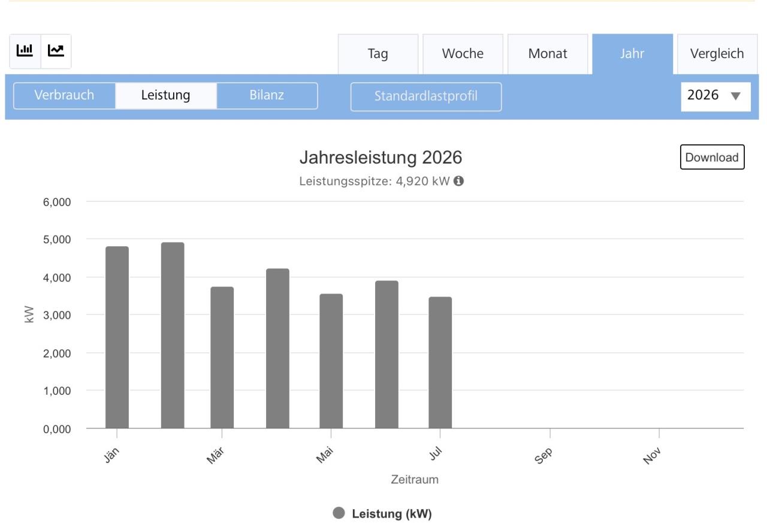Click the 3,000 y-axis label
The image size is (767, 532).
coord(56,315)
